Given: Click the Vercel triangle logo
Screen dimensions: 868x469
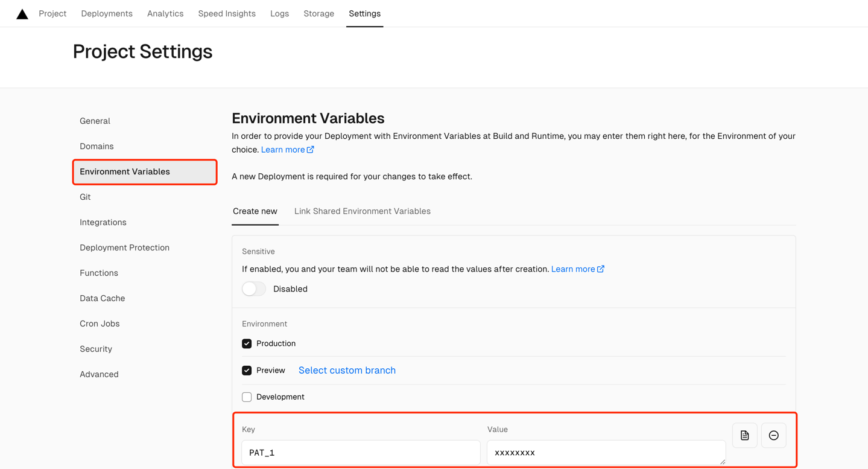Looking at the screenshot, I should pos(22,14).
